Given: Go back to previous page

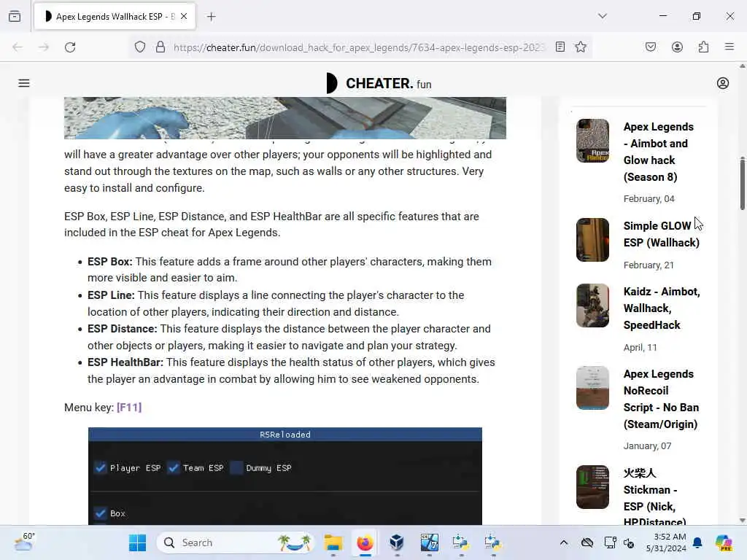Looking at the screenshot, I should 18,47.
